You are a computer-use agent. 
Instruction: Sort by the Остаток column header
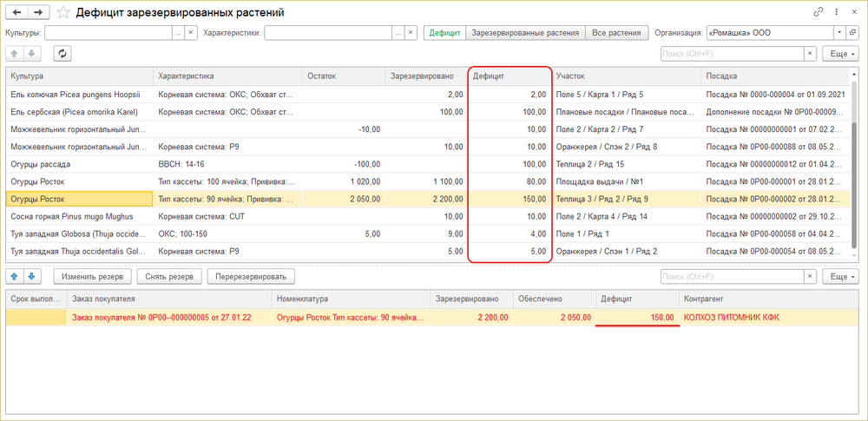[341, 76]
